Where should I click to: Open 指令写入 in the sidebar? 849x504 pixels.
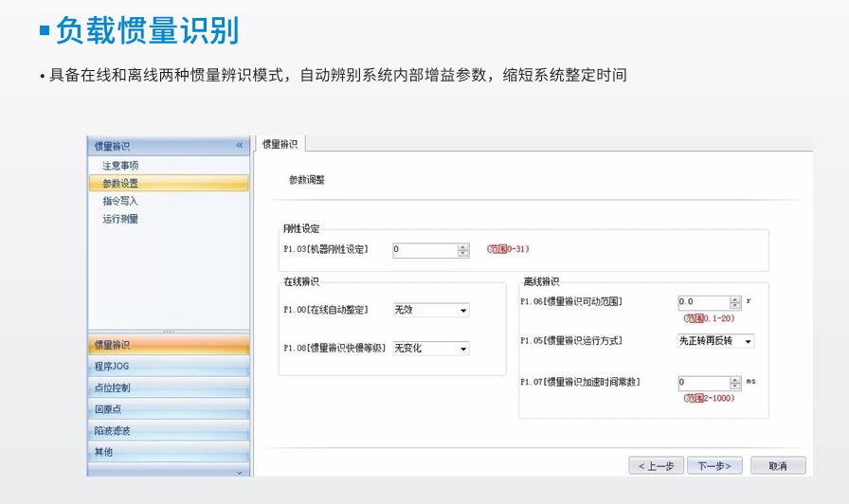(x=120, y=201)
